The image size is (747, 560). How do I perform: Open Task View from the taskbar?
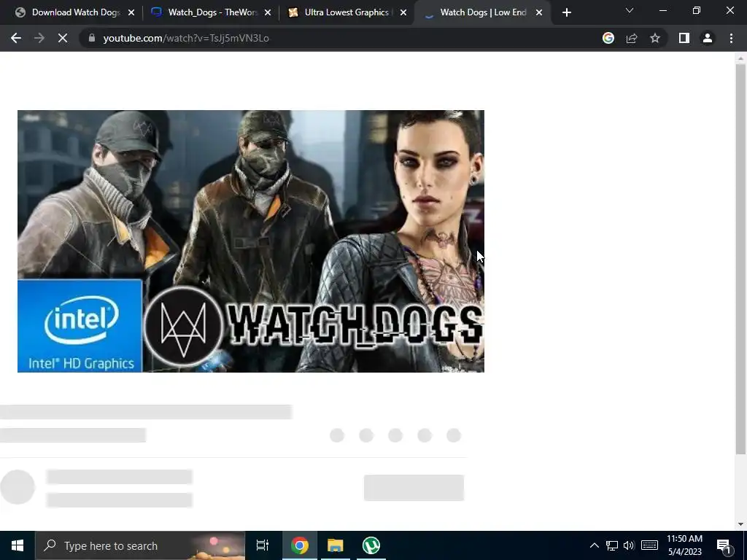tap(263, 545)
